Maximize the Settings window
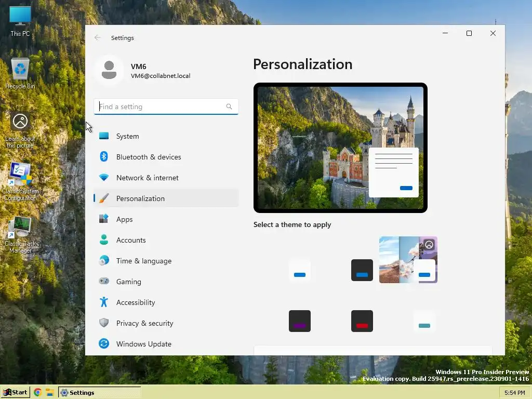Image resolution: width=532 pixels, height=399 pixels. click(x=469, y=33)
